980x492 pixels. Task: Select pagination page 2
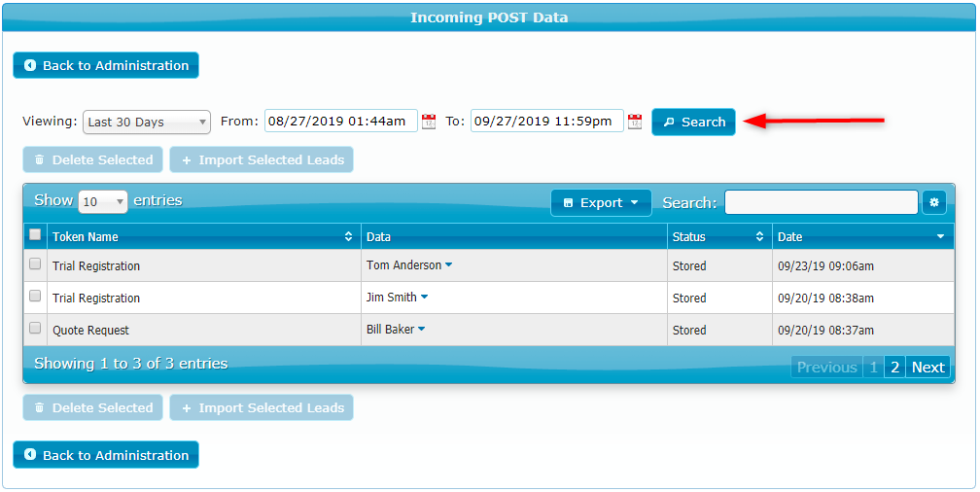coord(894,367)
